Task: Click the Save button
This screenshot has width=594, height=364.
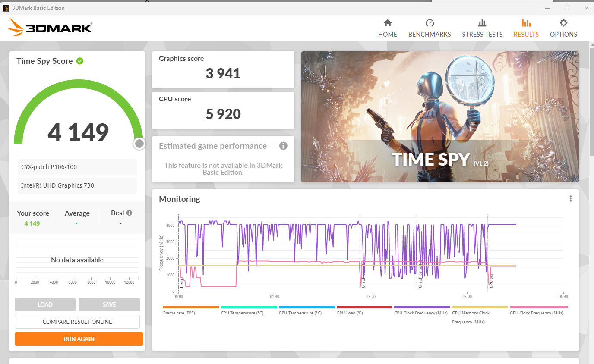Action: 109,304
